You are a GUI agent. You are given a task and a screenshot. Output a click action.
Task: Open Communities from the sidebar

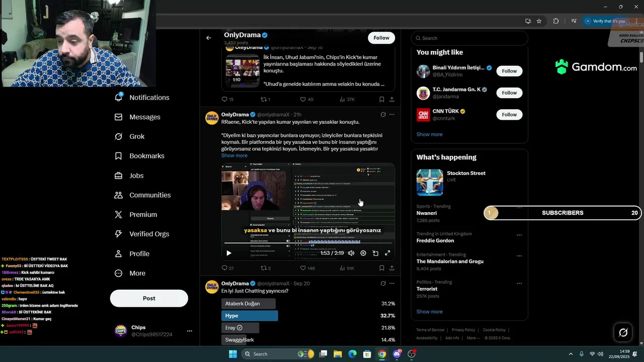tap(143, 195)
